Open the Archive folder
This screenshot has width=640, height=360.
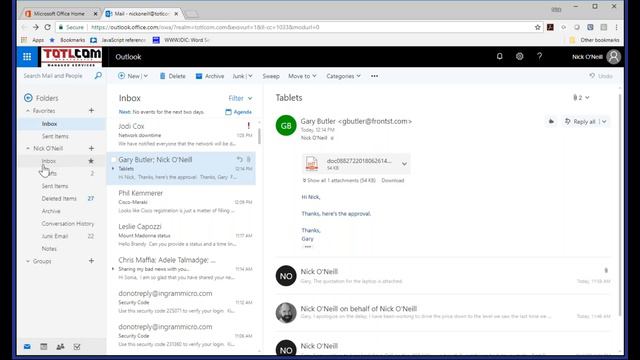coord(51,211)
